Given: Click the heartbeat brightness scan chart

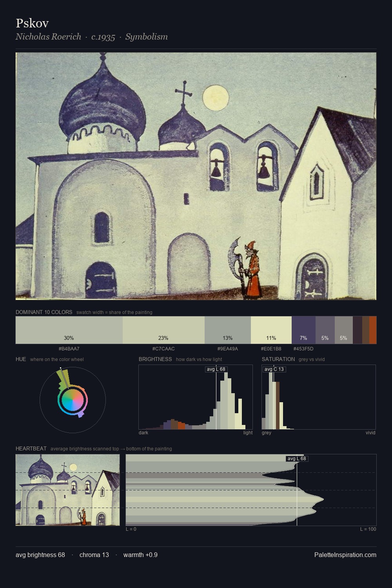Looking at the screenshot, I should pos(251,490).
